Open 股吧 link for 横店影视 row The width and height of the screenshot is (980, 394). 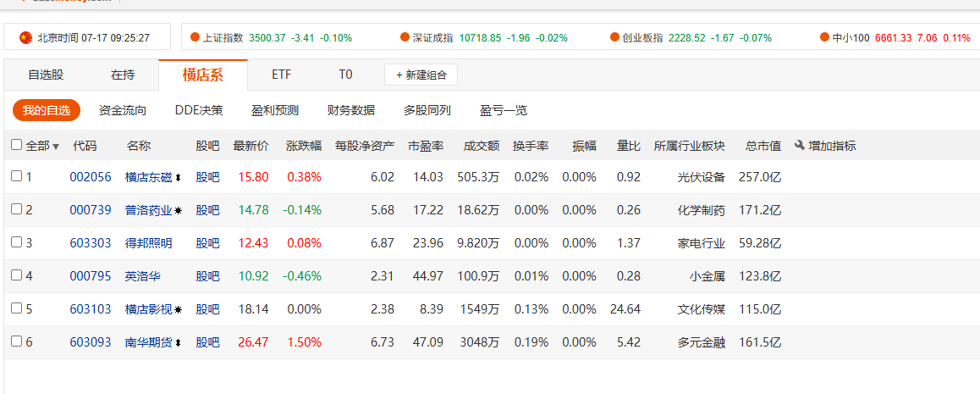coord(208,309)
